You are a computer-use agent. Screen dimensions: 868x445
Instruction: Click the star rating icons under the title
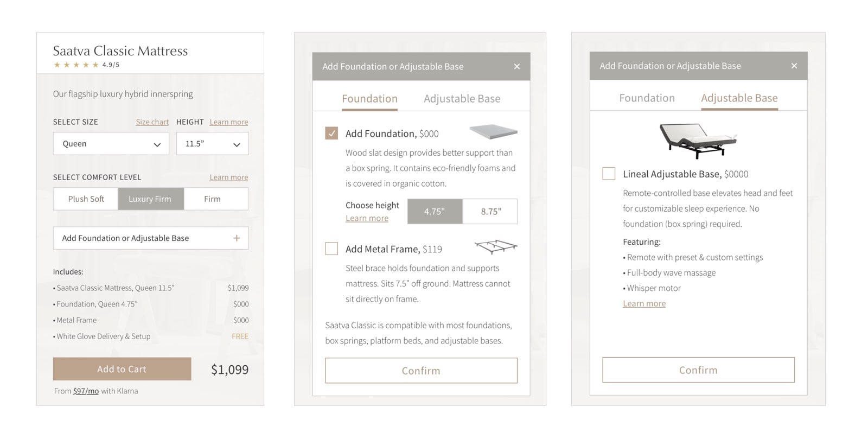pyautogui.click(x=76, y=65)
